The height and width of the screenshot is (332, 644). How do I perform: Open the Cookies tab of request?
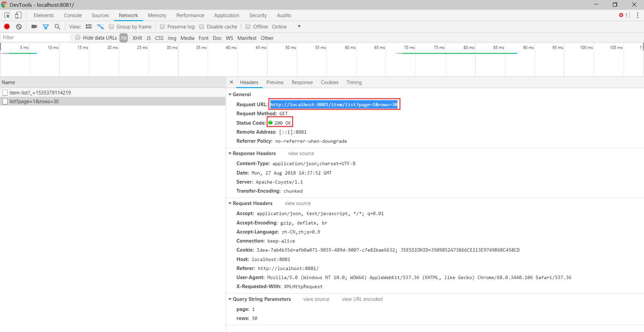pyautogui.click(x=330, y=82)
